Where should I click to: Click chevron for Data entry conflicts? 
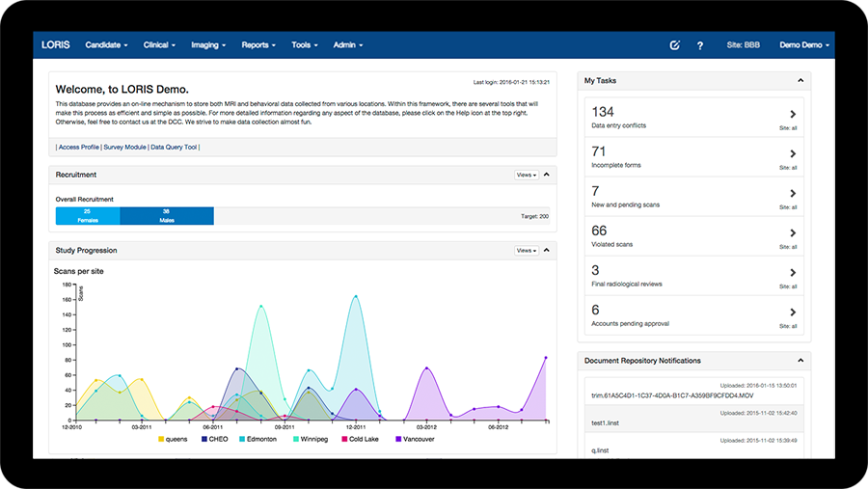(794, 114)
